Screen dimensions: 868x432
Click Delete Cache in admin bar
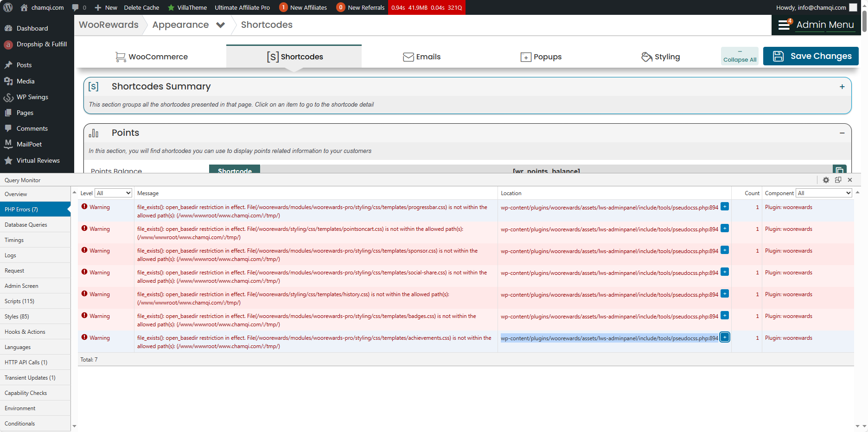141,7
